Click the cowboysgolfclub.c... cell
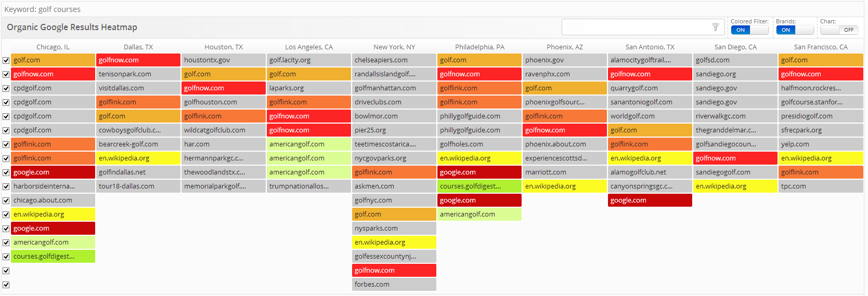This screenshot has width=868, height=296. pyautogui.click(x=138, y=130)
